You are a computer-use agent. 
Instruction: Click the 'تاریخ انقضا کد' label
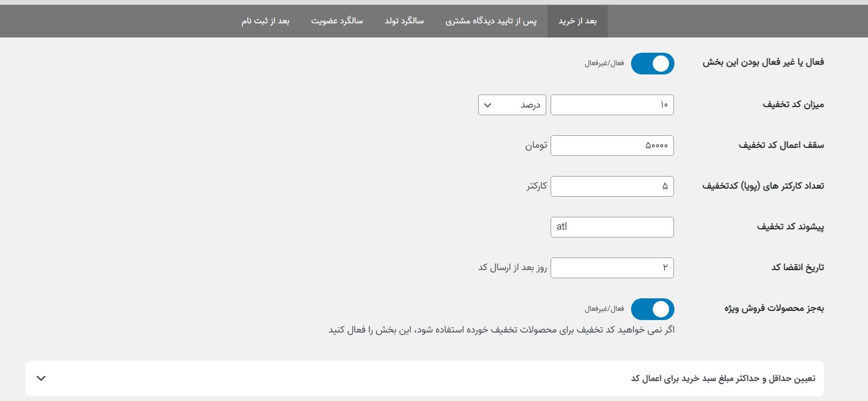pyautogui.click(x=797, y=267)
